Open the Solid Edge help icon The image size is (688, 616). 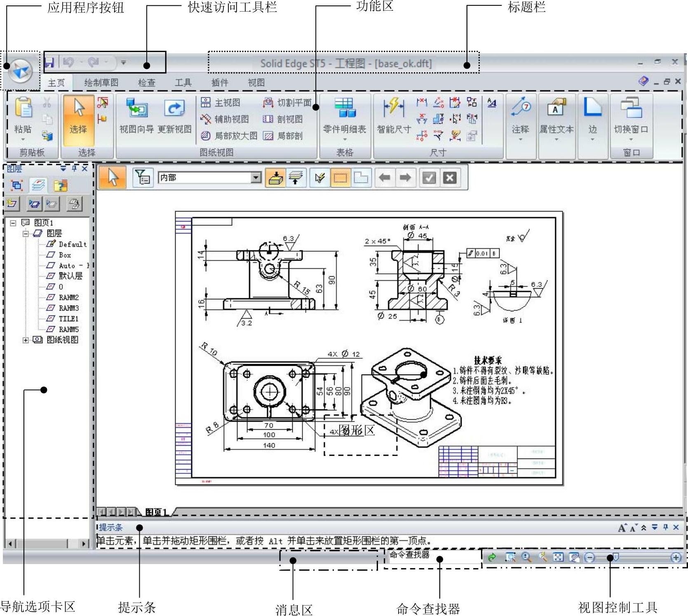tap(643, 81)
